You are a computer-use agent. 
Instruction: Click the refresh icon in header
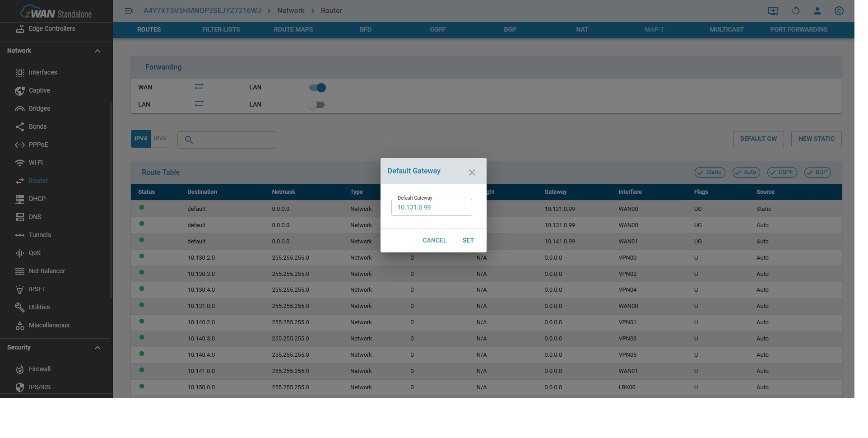pyautogui.click(x=795, y=11)
